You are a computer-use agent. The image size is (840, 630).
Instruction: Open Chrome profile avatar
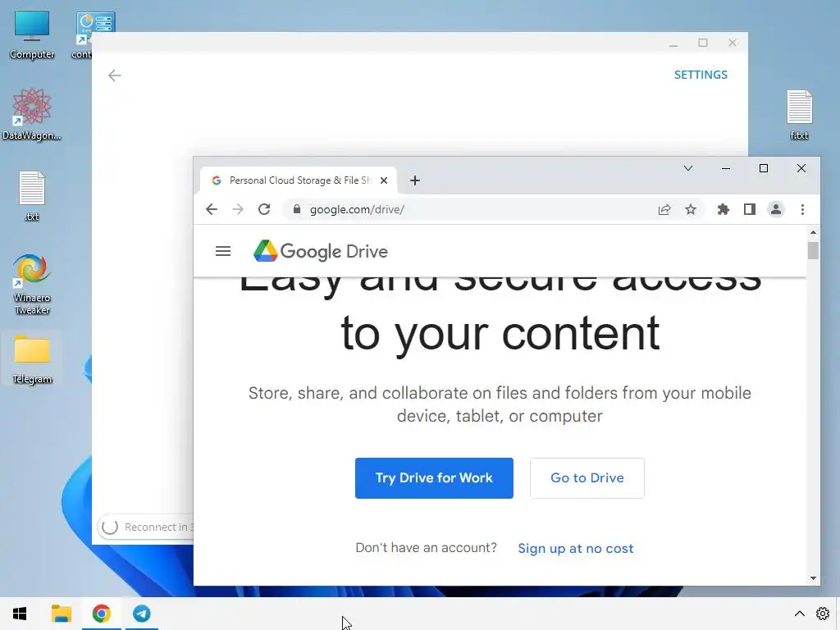pyautogui.click(x=776, y=209)
